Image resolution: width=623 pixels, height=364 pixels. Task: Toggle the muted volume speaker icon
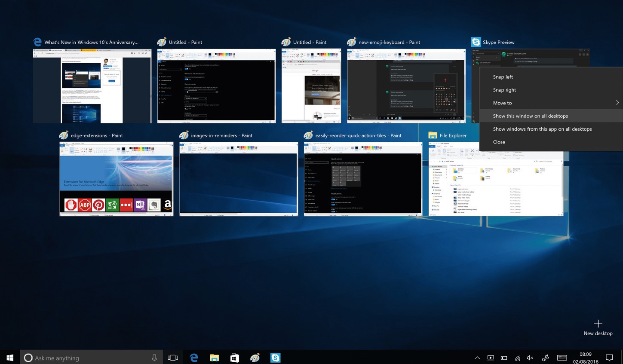(530, 358)
